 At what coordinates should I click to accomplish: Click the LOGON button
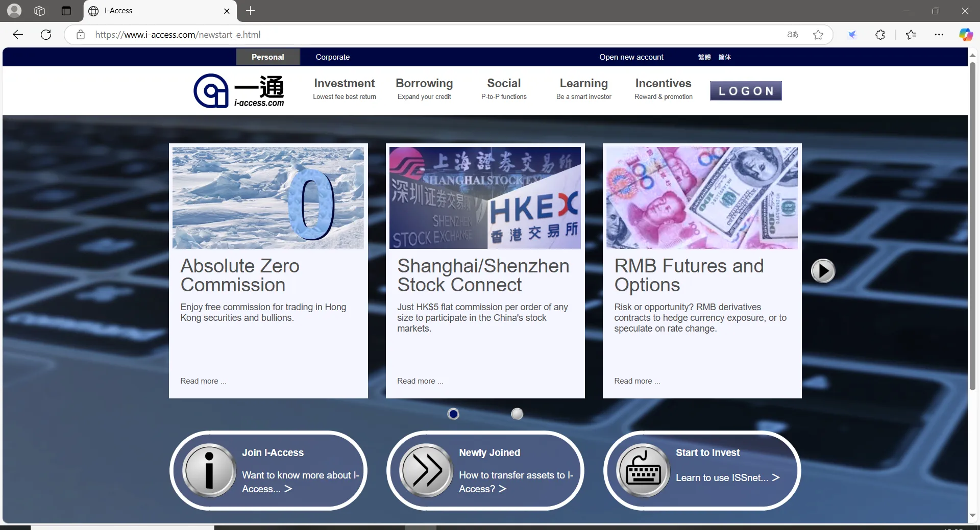click(746, 91)
